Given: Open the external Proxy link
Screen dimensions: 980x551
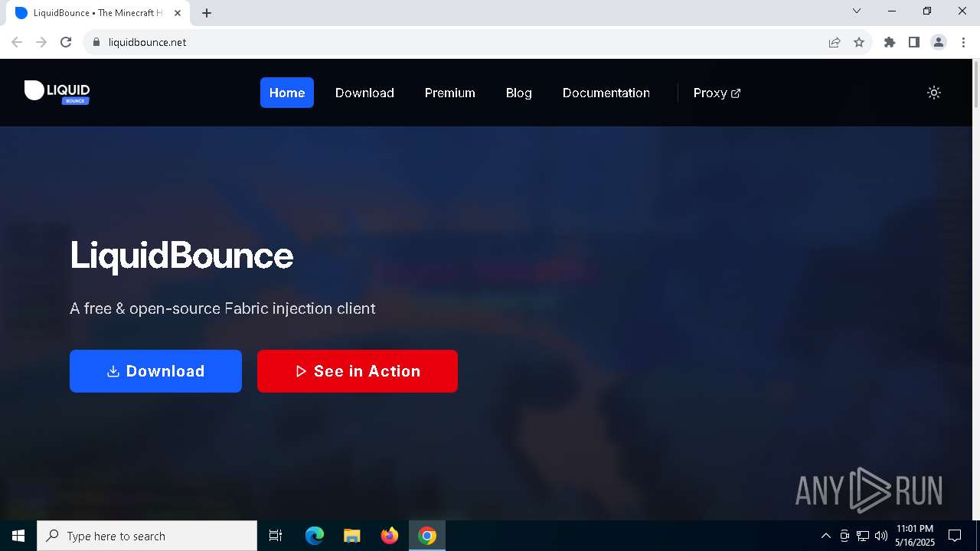Looking at the screenshot, I should click(x=717, y=93).
